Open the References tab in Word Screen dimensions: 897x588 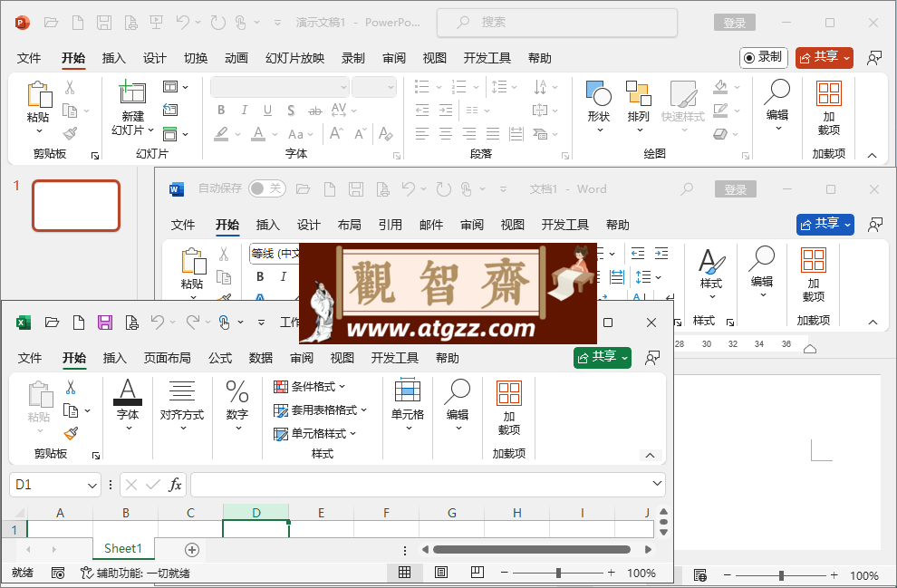[x=390, y=225]
